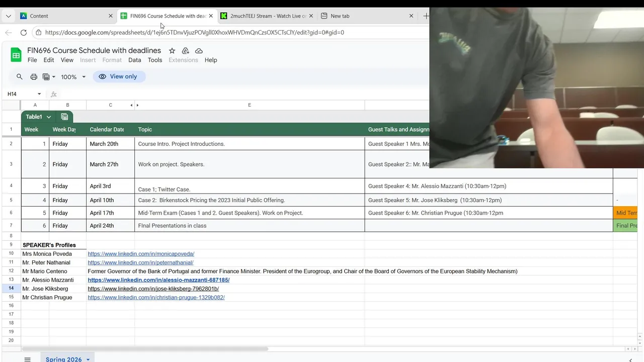Click the cell Case 1; Twitter Case.
644x362 pixels.
tap(250, 186)
